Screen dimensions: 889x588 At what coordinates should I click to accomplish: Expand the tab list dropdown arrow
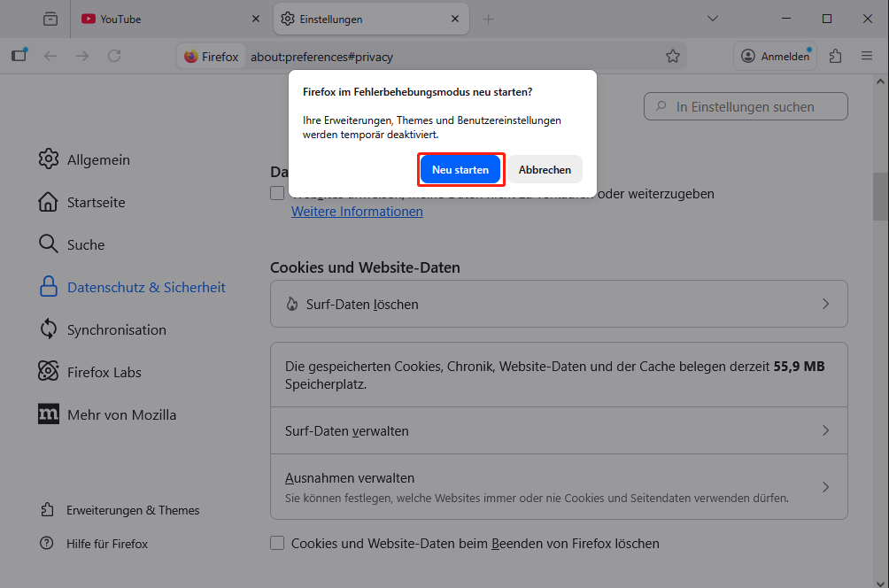coord(713,18)
